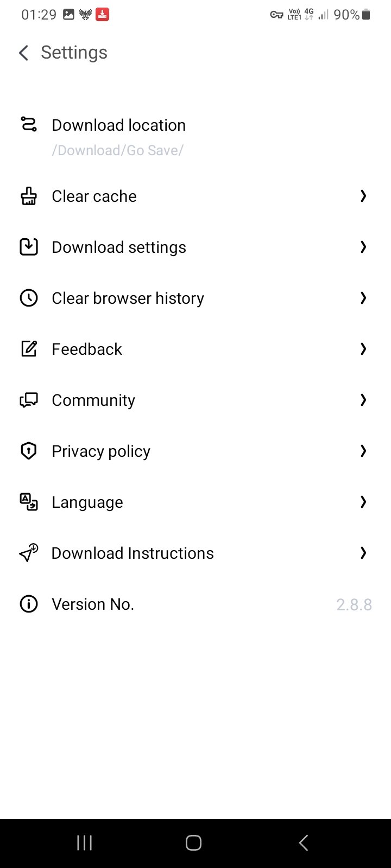Viewport: 391px width, 868px height.
Task: Tap the Download settings arrow-box icon
Action: click(28, 247)
